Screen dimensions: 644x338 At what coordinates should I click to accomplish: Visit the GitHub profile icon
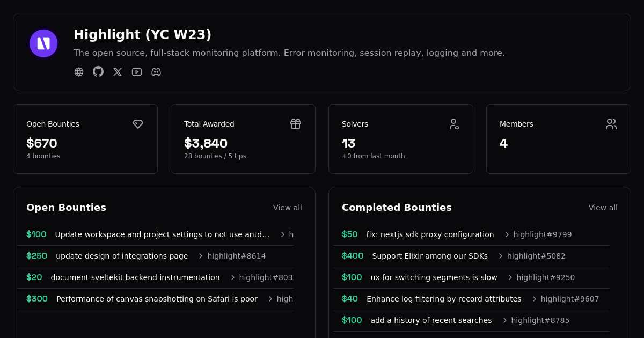point(98,71)
